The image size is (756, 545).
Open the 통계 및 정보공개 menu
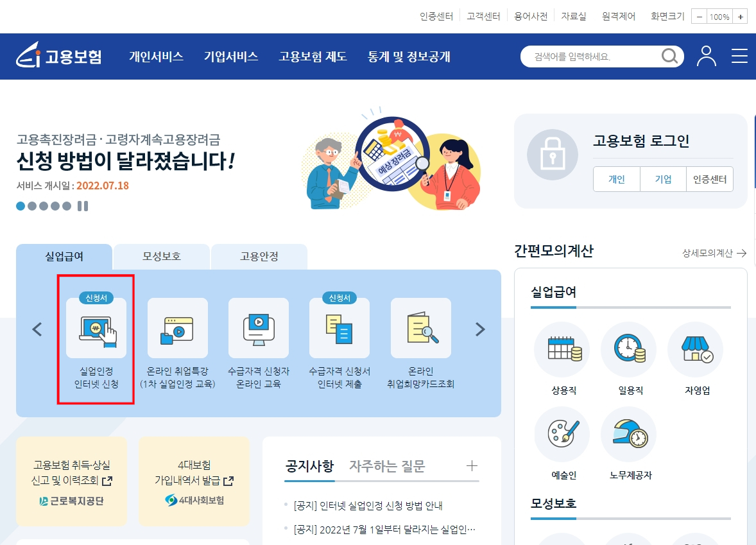409,56
